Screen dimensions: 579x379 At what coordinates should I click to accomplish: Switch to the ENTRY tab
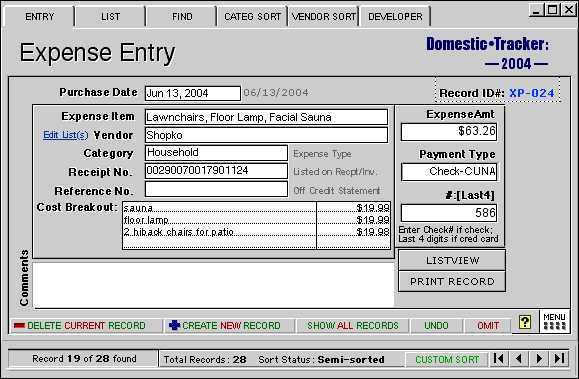tap(39, 17)
